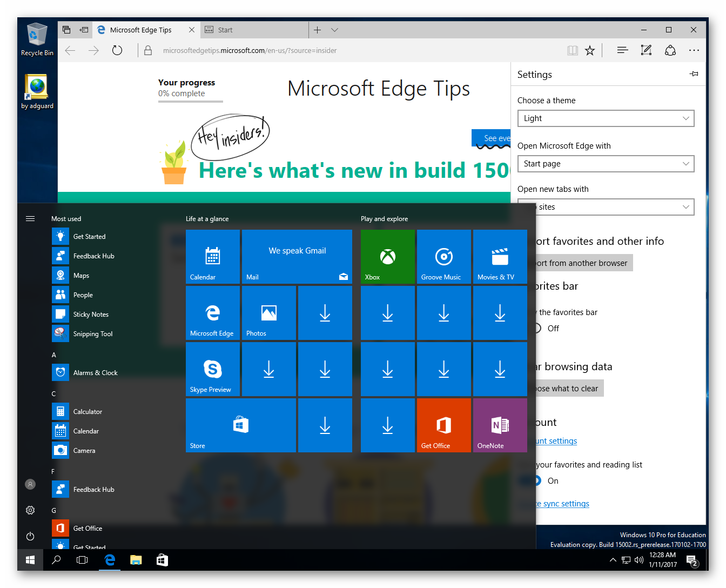Open the Calendar tile in Start menu

click(213, 257)
